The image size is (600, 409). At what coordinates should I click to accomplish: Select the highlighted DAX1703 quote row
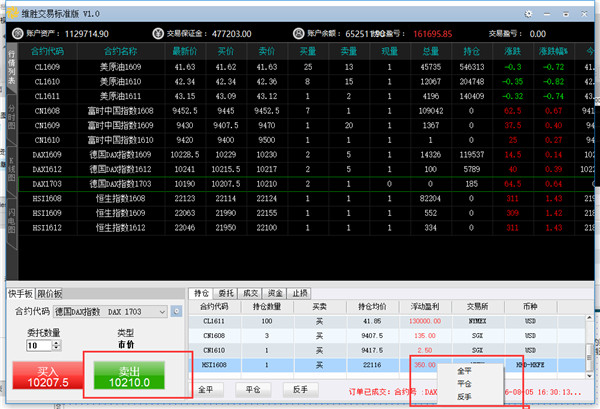click(x=306, y=184)
